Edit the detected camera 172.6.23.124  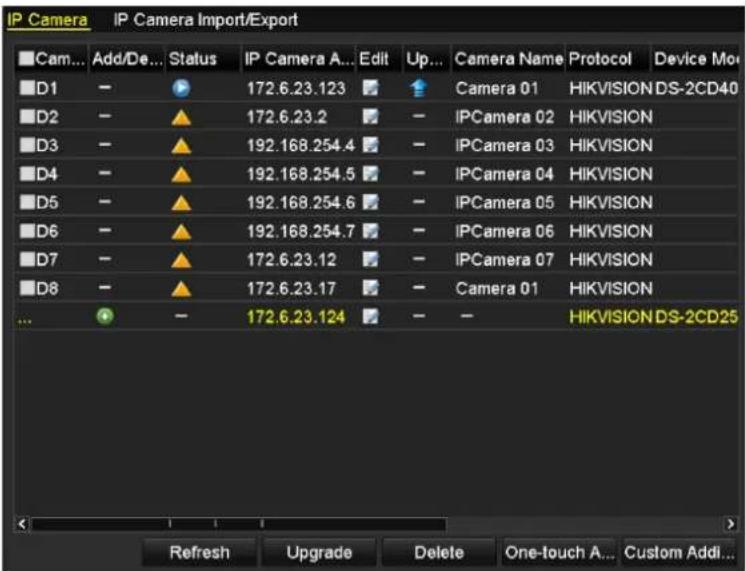[x=371, y=316]
